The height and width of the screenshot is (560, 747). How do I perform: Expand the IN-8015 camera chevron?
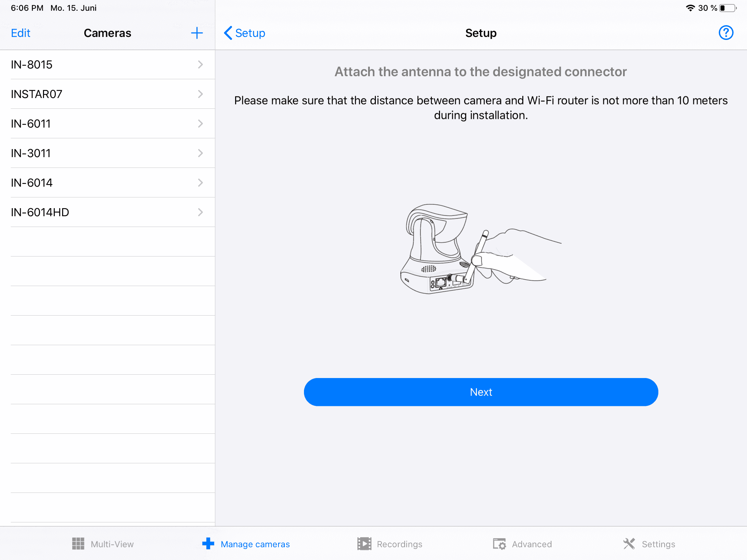point(200,64)
